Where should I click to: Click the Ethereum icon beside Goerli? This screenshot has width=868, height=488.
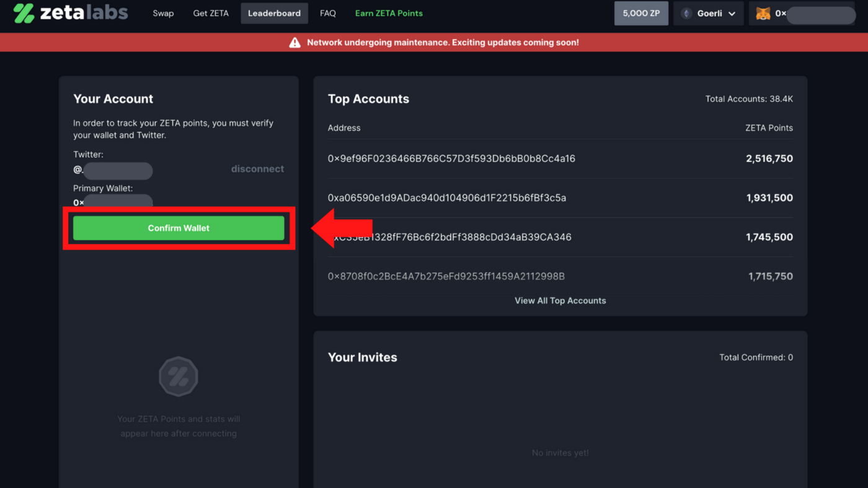tap(686, 14)
